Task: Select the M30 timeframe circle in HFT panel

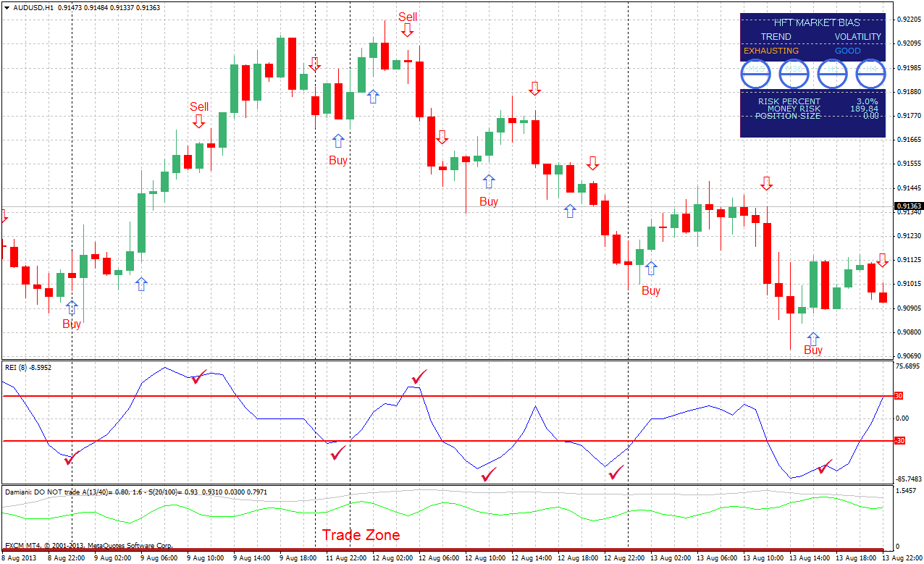Action: 794,74
